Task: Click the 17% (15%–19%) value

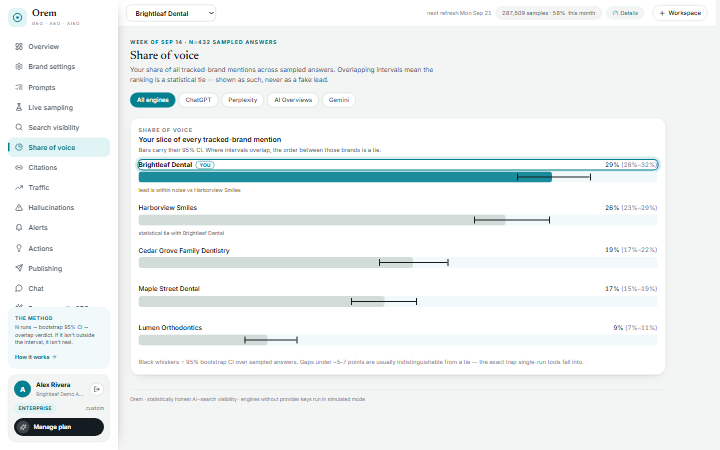Action: pos(631,288)
